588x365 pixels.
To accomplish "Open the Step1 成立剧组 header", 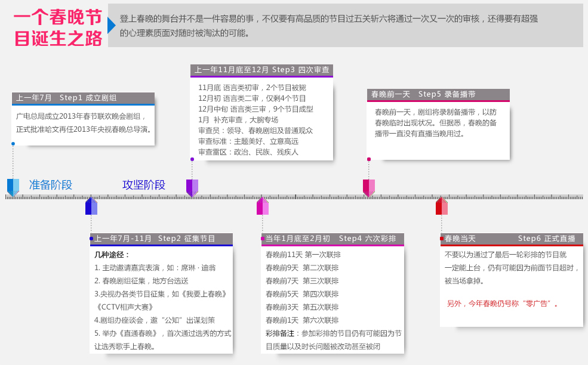I will tap(84, 98).
